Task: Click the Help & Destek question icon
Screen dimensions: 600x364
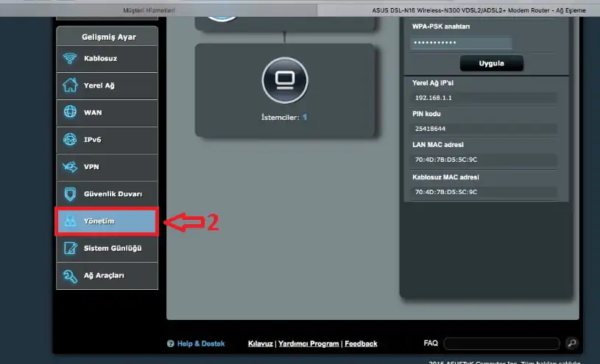Action: point(171,343)
